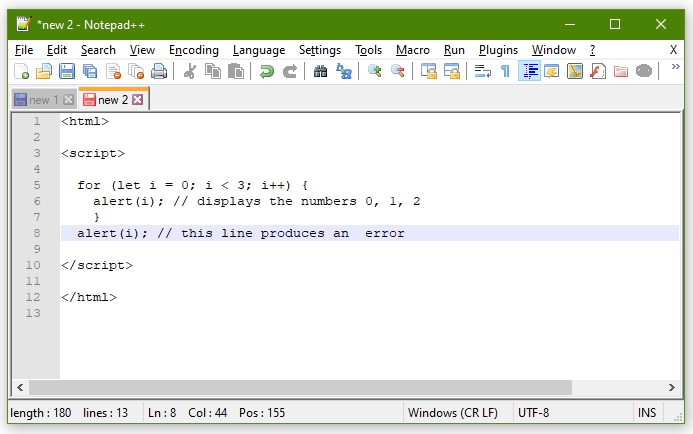The height and width of the screenshot is (434, 693).
Task: Toggle synchronize vertical scrolling icon
Action: coord(429,72)
